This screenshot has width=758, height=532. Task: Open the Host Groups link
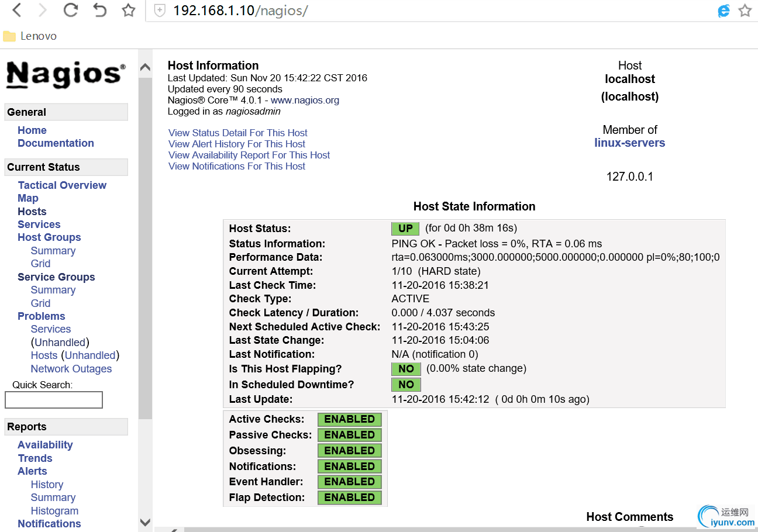(x=49, y=237)
